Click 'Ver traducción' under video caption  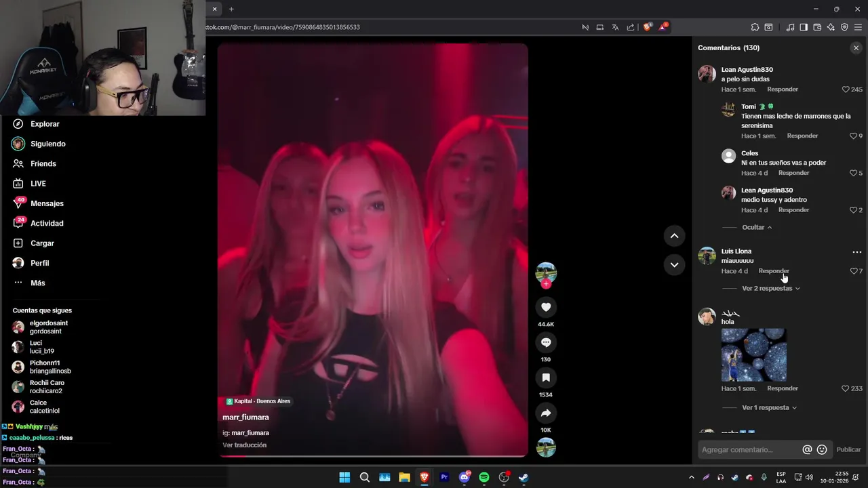click(244, 445)
